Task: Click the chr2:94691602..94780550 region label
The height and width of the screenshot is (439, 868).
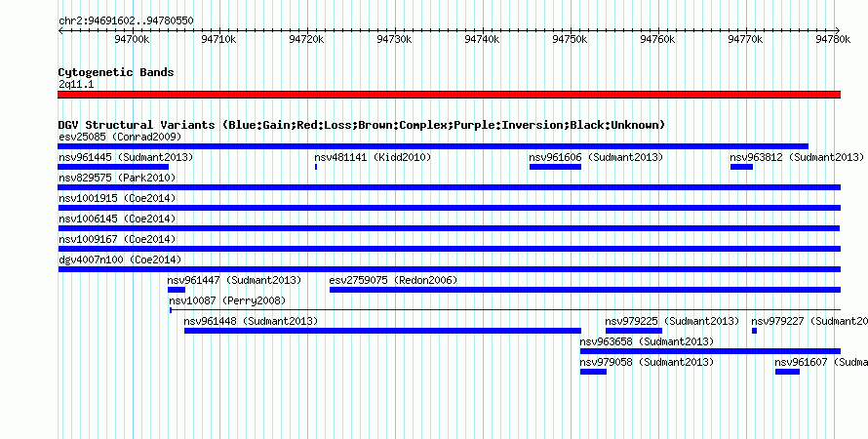Action: (126, 21)
